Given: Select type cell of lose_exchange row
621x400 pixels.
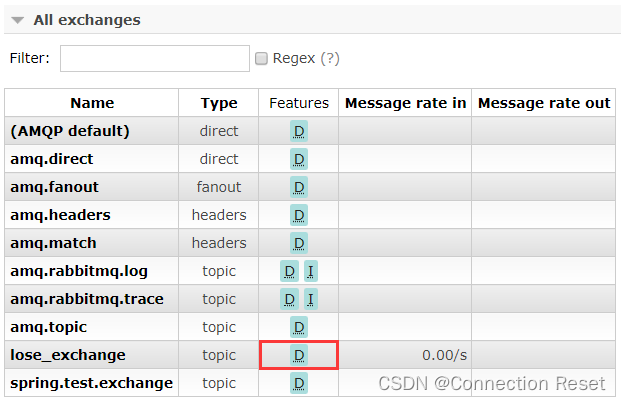Looking at the screenshot, I should coord(219,355).
